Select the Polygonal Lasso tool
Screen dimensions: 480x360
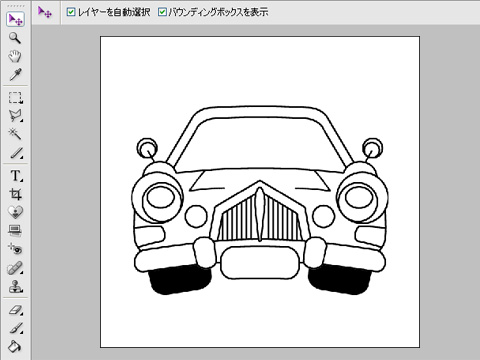15,116
